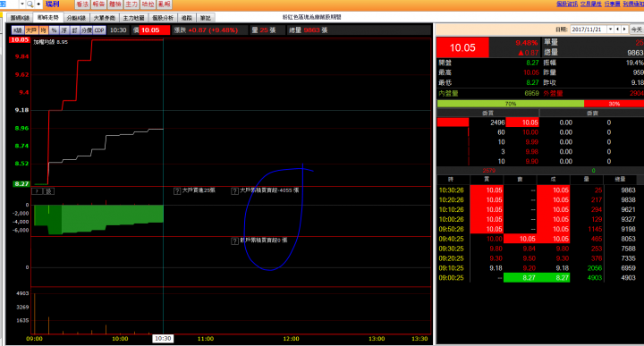The image size is (644, 346).
Task: Toggle the K線 chart mode button
Action: click(18, 30)
